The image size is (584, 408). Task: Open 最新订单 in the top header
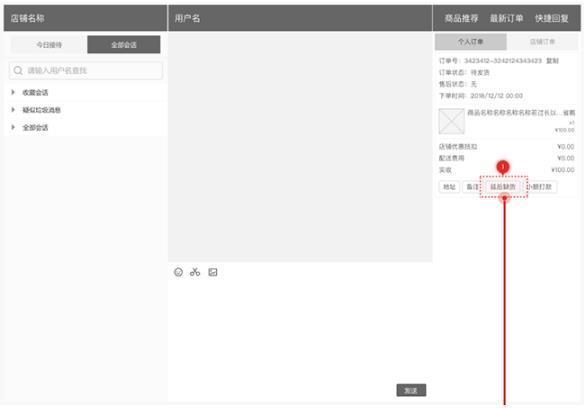[x=506, y=18]
